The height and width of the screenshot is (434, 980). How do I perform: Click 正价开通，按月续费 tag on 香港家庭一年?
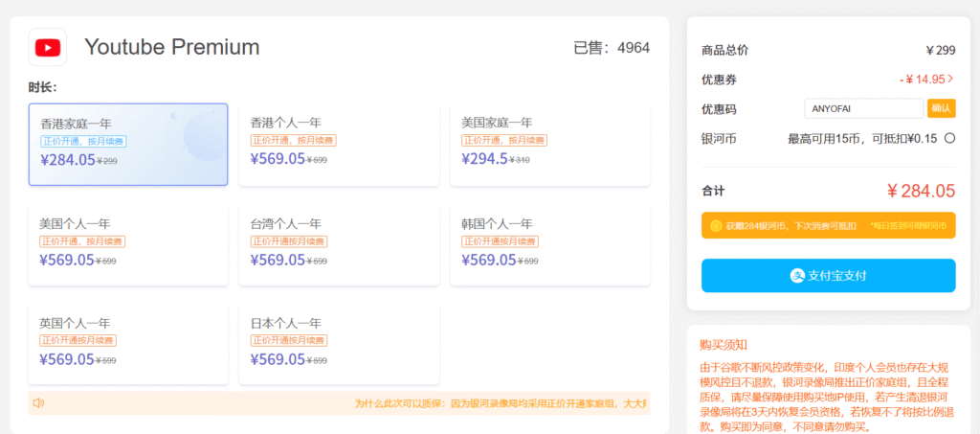click(84, 141)
